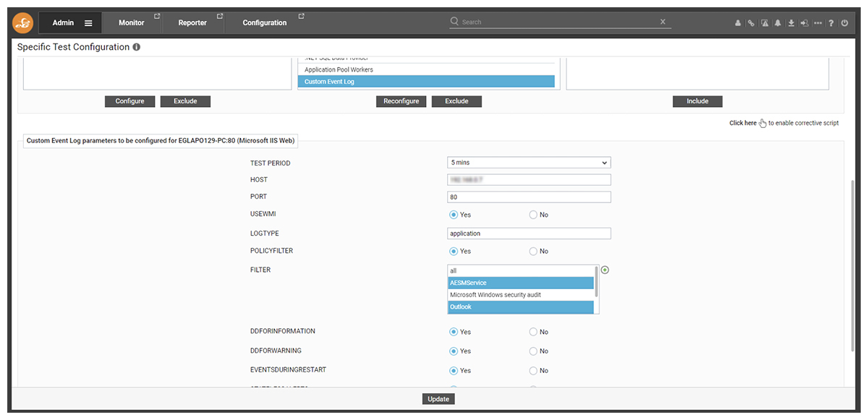Select Yes for EVENTSDURINGRESTART

tap(454, 370)
